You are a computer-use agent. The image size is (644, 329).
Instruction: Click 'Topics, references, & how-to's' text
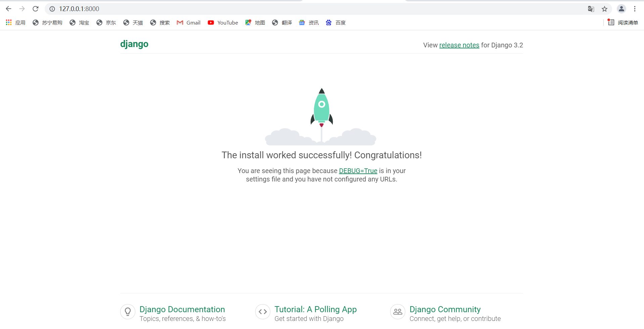[x=183, y=319]
